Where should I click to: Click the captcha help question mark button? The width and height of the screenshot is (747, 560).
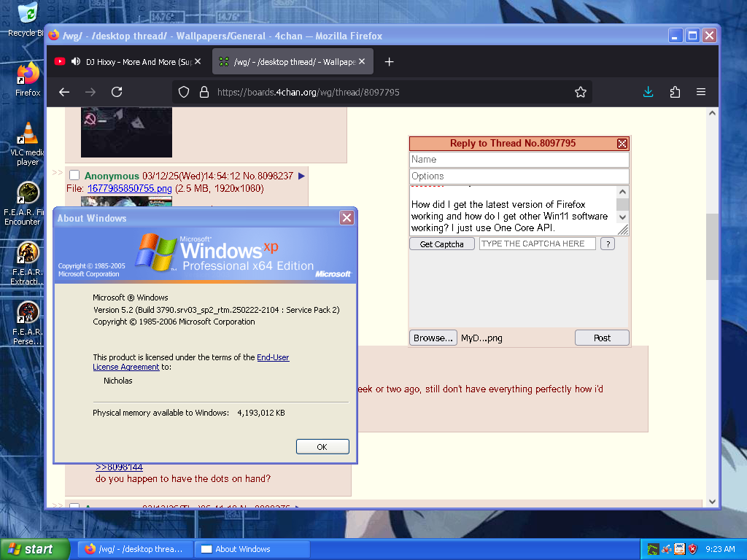point(608,244)
